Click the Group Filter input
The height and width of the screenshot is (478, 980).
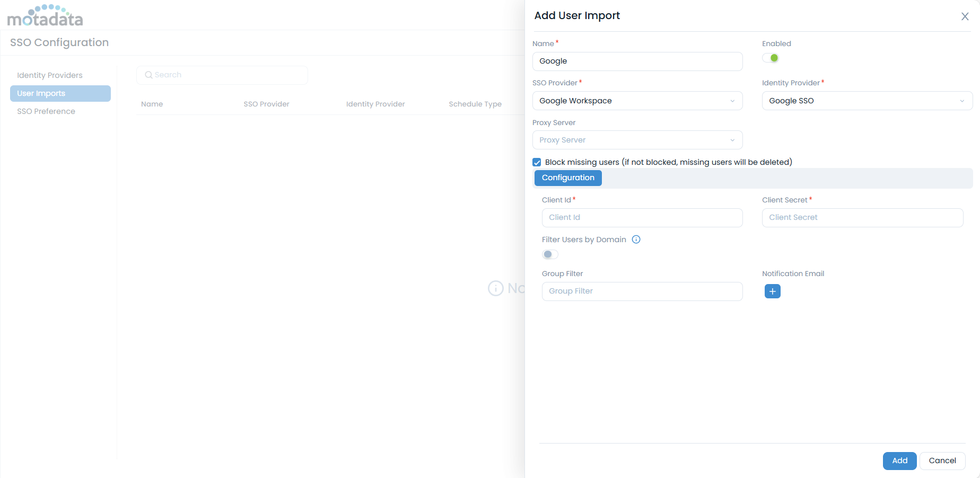[642, 291]
